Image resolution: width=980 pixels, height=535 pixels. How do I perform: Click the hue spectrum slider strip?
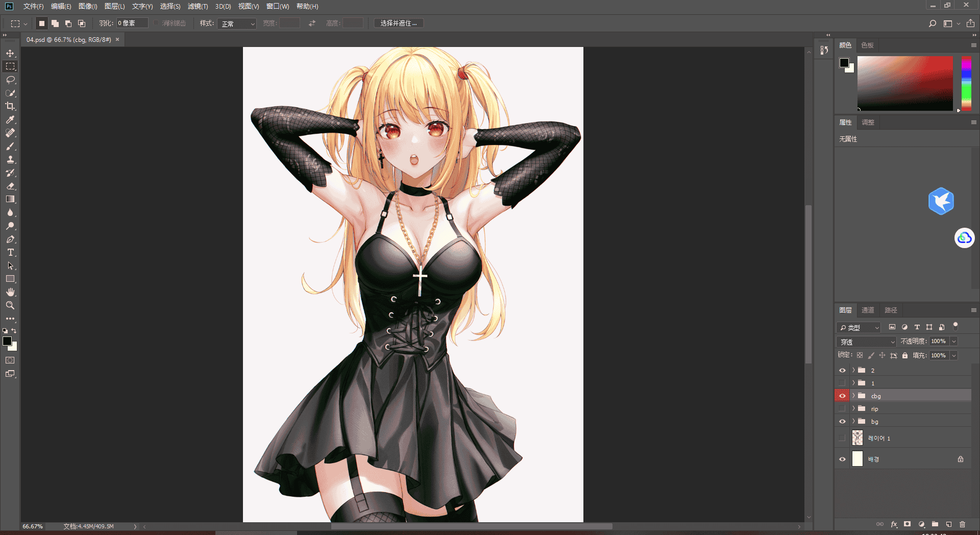(966, 83)
